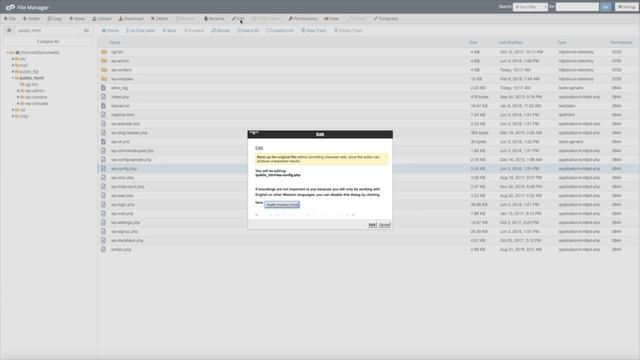Expand the etc folder in the tree
Screen dimensions: 640x360
tap(13, 59)
